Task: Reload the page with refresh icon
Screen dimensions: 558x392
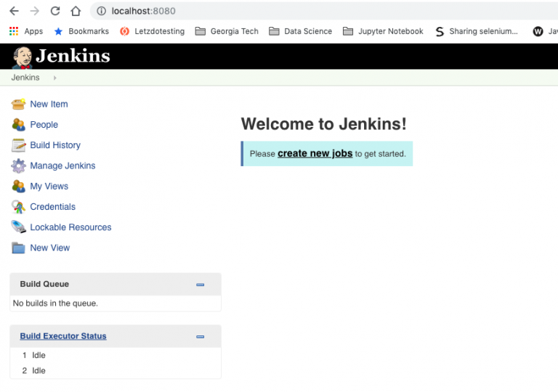Action: point(55,11)
